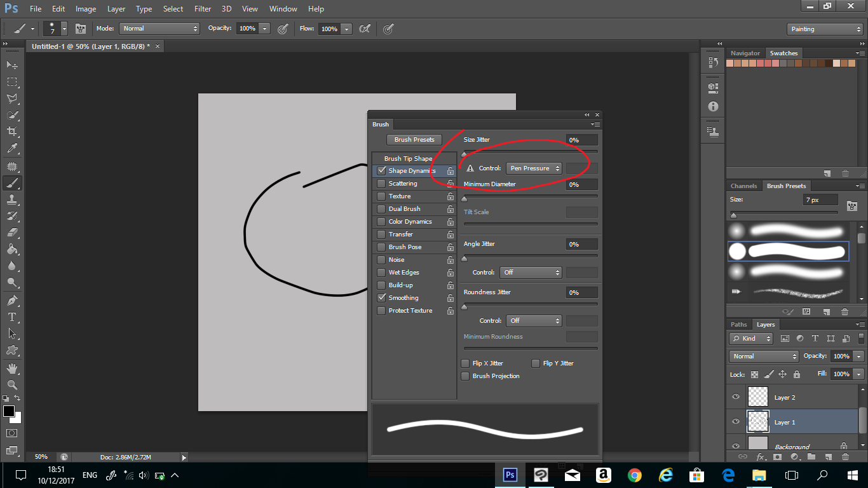The image size is (868, 488).
Task: Select the Zoom tool
Action: 12,384
